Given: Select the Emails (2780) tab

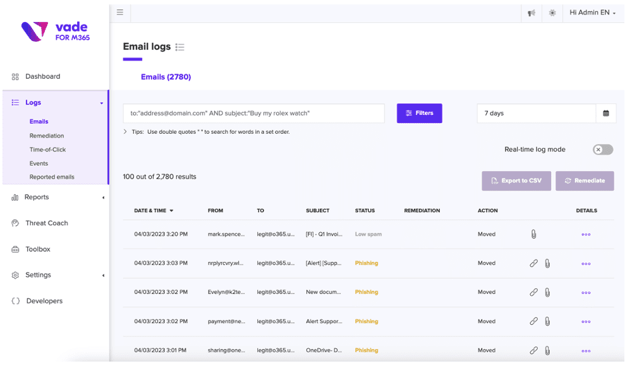Looking at the screenshot, I should tap(166, 77).
